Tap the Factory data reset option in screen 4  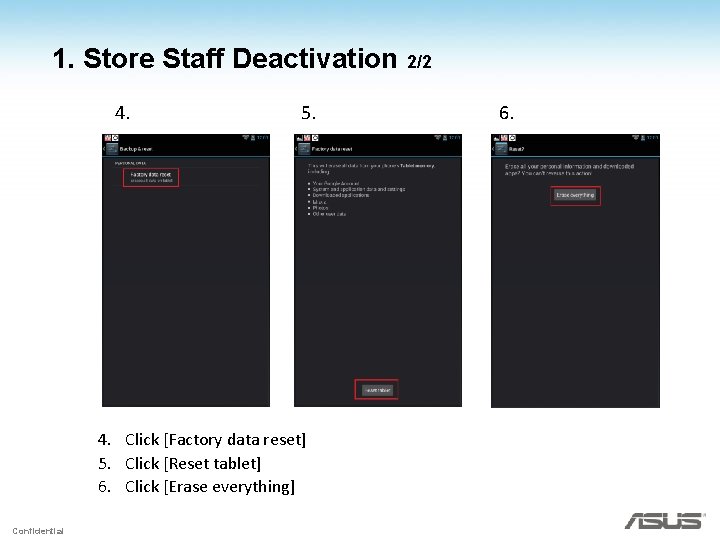pyautogui.click(x=151, y=177)
